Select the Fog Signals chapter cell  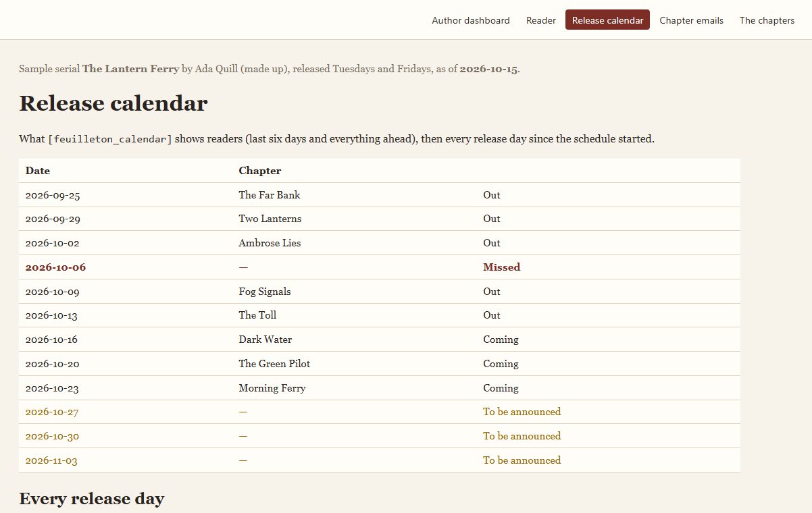(265, 292)
